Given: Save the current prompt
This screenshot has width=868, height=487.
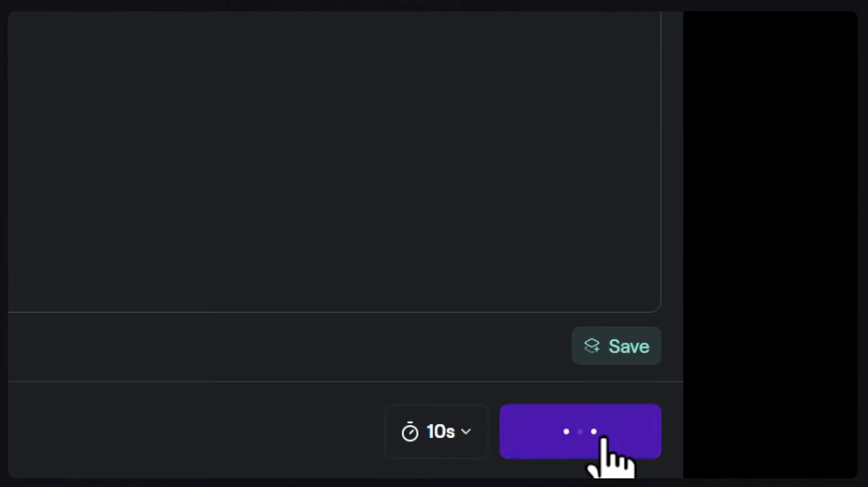Looking at the screenshot, I should (617, 346).
